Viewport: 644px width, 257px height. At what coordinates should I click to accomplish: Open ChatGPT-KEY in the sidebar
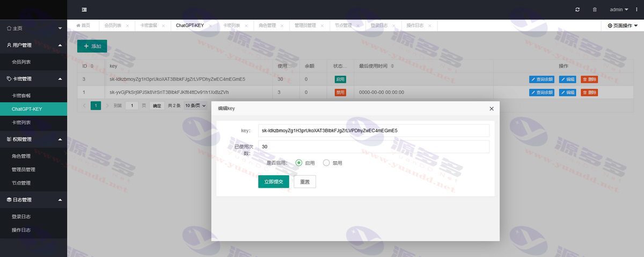33,109
